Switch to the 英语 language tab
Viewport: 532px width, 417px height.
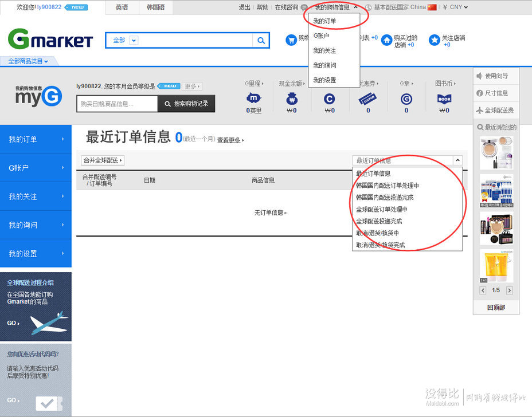(122, 7)
